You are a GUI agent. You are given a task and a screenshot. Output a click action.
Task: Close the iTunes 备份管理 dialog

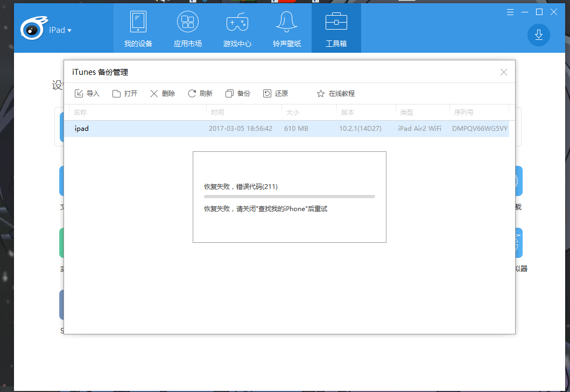pyautogui.click(x=503, y=72)
